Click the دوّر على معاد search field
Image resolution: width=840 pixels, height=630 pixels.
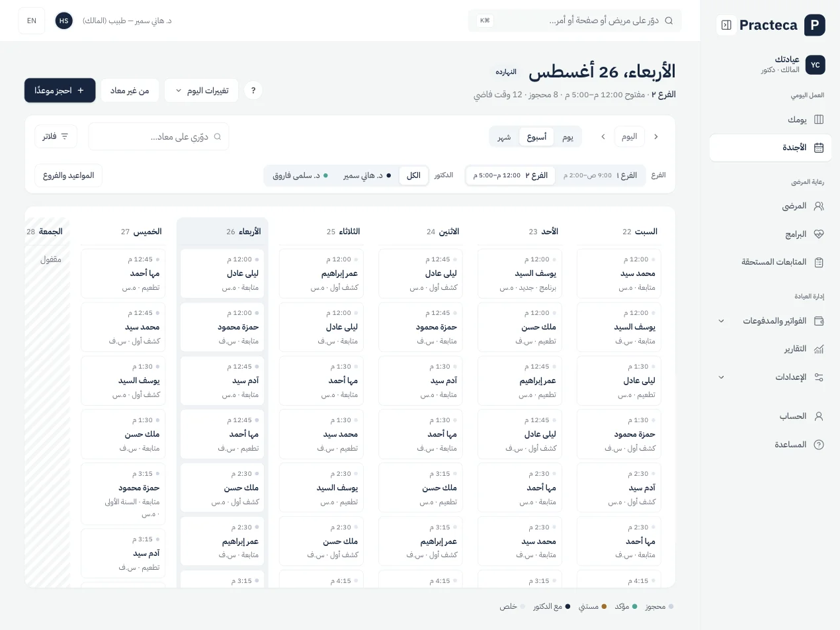pyautogui.click(x=159, y=137)
